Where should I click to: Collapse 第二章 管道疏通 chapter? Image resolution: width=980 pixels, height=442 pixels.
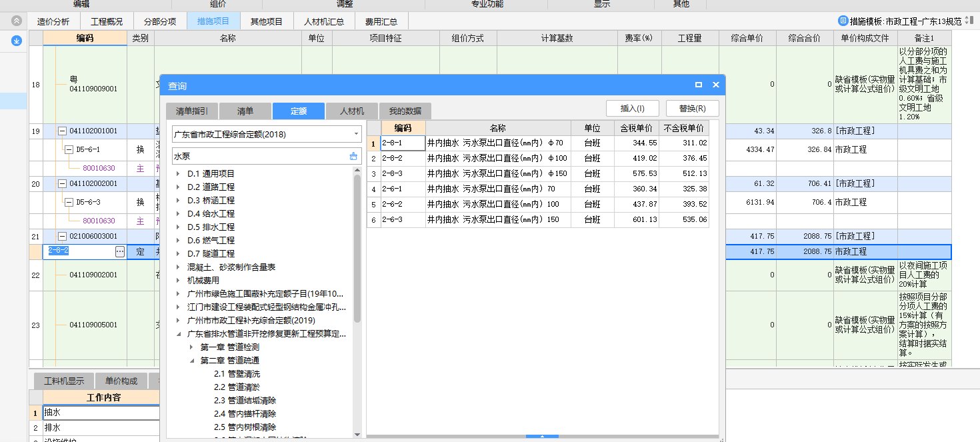(191, 360)
